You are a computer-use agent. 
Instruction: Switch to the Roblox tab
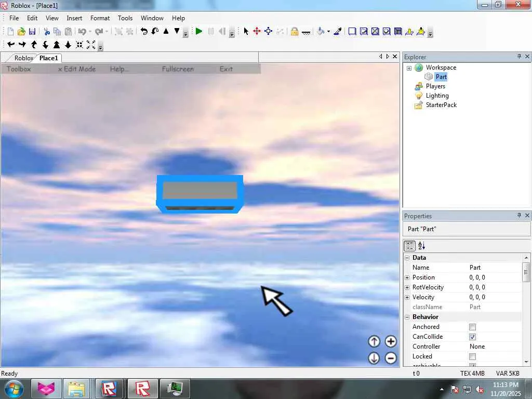tap(23, 58)
